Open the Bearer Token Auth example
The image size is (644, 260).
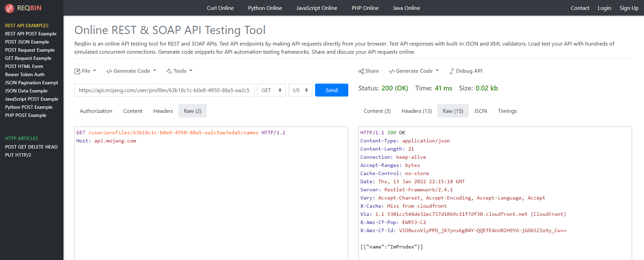coord(25,74)
